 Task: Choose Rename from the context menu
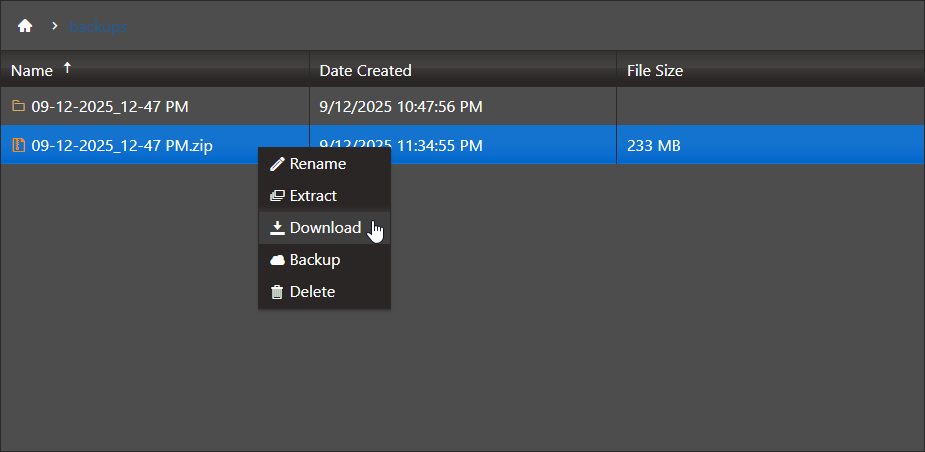(324, 164)
